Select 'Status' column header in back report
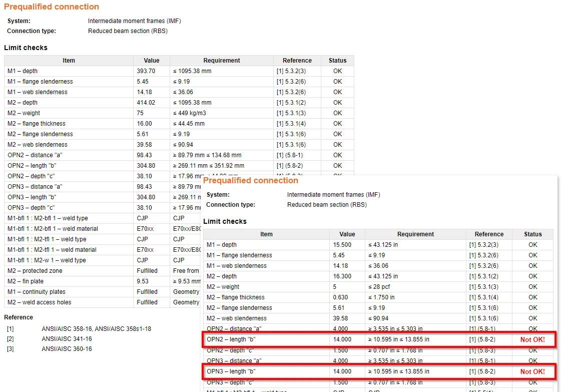This screenshot has height=392, width=568. (338, 61)
